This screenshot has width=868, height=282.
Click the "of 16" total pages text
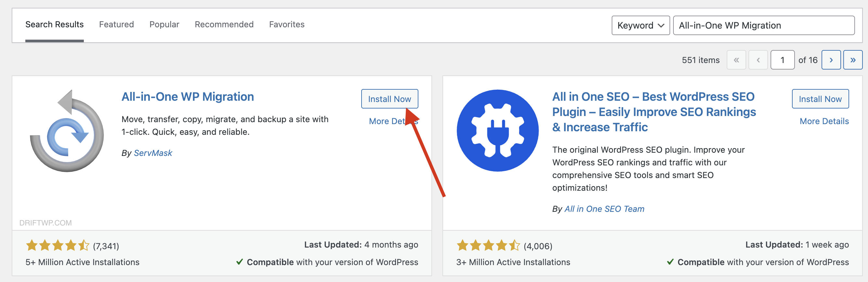tap(808, 60)
